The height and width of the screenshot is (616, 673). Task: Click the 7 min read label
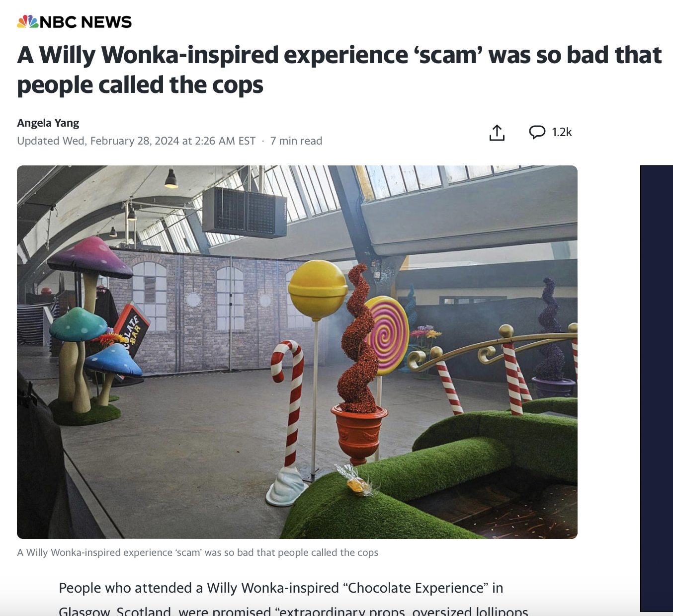tap(296, 141)
